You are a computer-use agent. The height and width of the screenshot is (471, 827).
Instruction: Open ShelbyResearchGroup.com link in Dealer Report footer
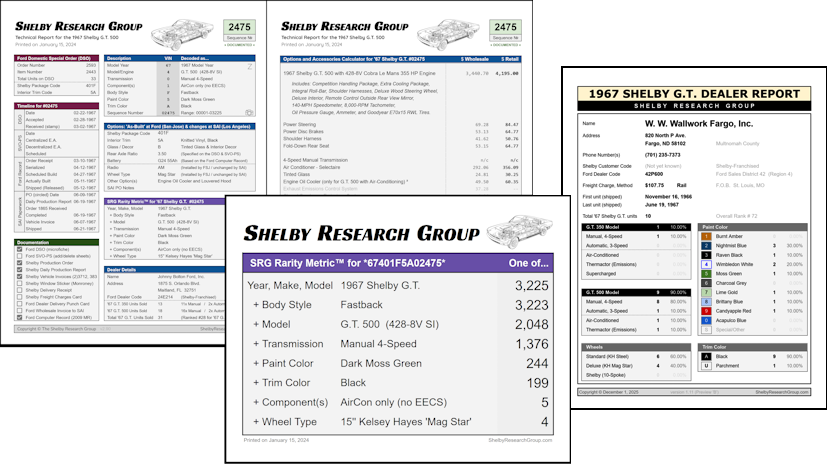point(782,392)
